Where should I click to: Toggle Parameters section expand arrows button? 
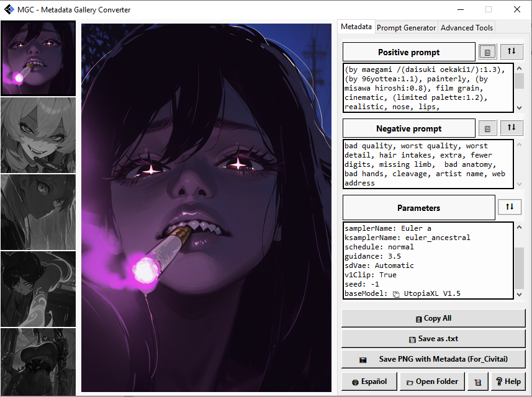pos(510,207)
